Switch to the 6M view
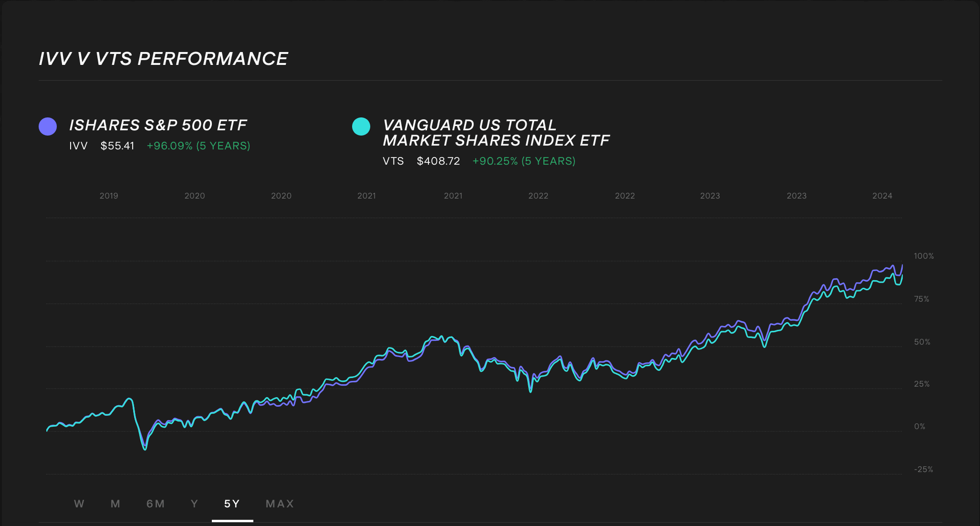The height and width of the screenshot is (526, 980). (156, 504)
